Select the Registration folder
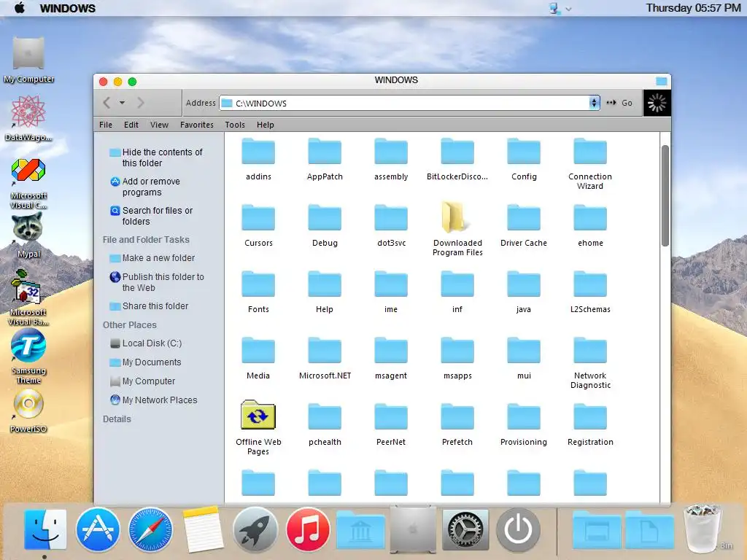The image size is (747, 560). (x=589, y=424)
